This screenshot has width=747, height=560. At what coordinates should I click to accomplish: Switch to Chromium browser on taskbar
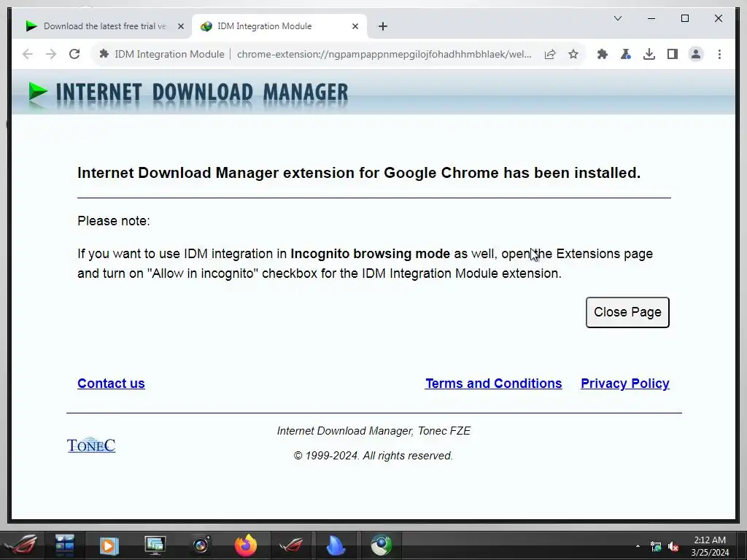click(382, 545)
